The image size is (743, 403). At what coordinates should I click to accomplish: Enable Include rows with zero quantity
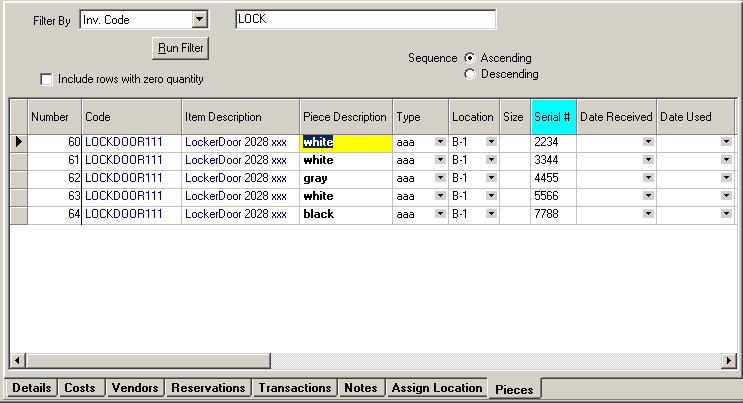tap(45, 79)
